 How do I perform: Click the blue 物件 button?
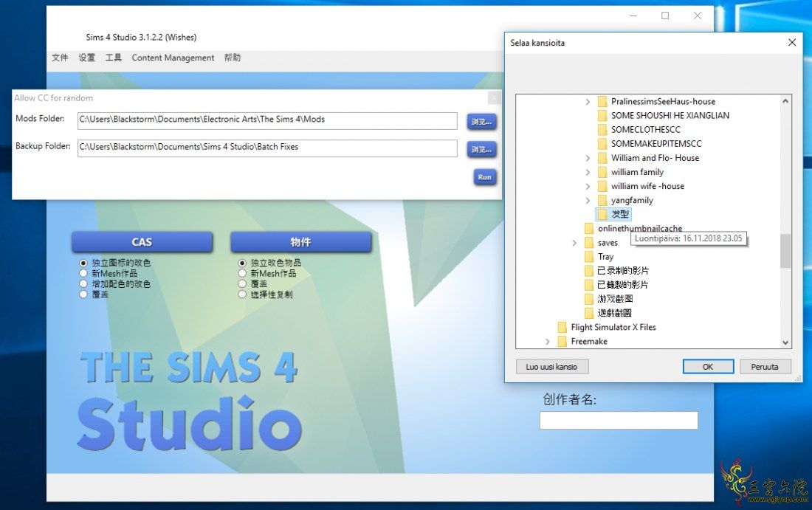tap(301, 242)
